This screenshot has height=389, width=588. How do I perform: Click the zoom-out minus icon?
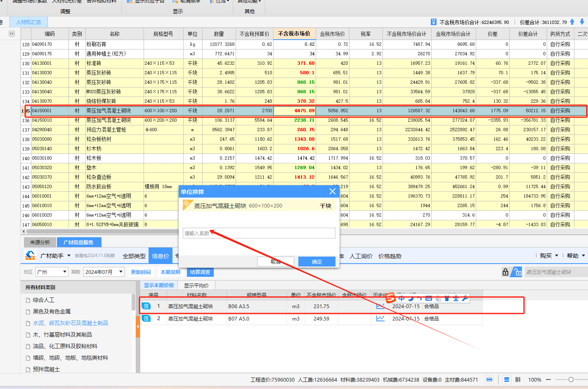click(x=548, y=380)
